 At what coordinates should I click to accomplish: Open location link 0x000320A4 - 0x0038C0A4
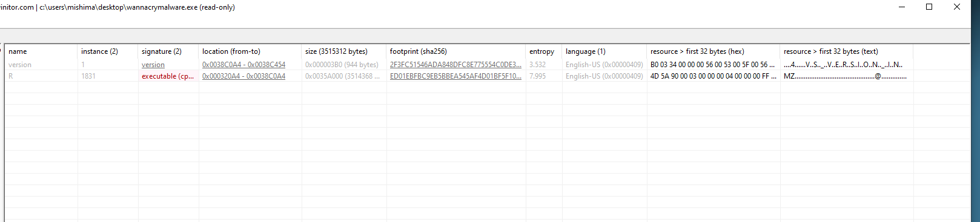pos(243,76)
